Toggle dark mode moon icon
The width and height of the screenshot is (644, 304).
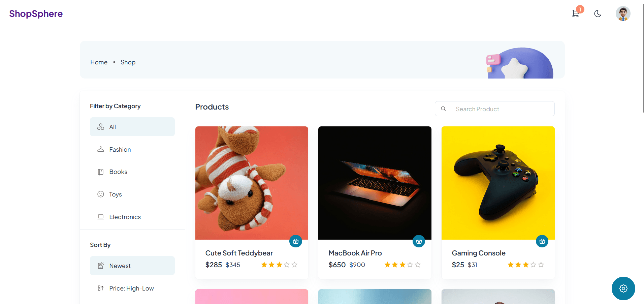point(598,14)
